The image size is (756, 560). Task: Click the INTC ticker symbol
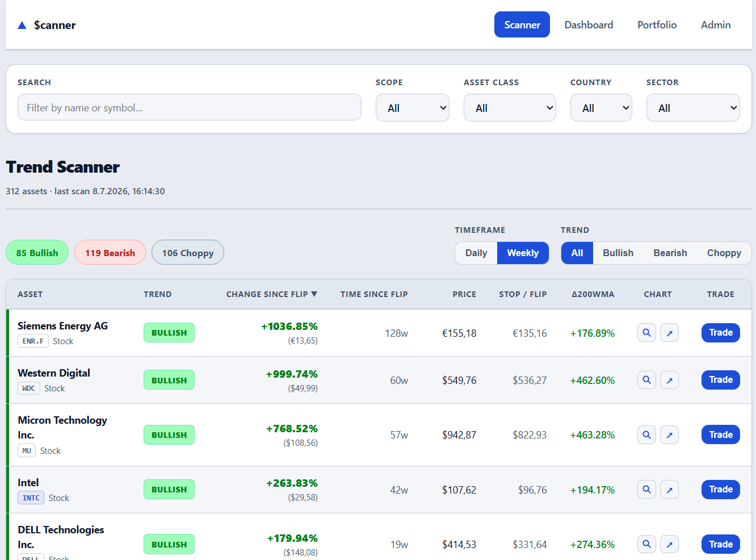(x=31, y=498)
